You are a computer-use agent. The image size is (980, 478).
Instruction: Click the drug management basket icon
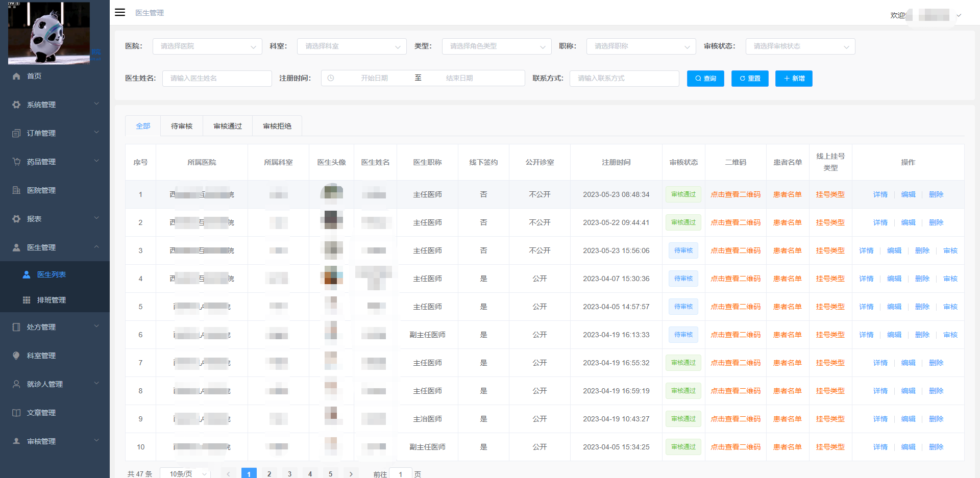point(16,162)
